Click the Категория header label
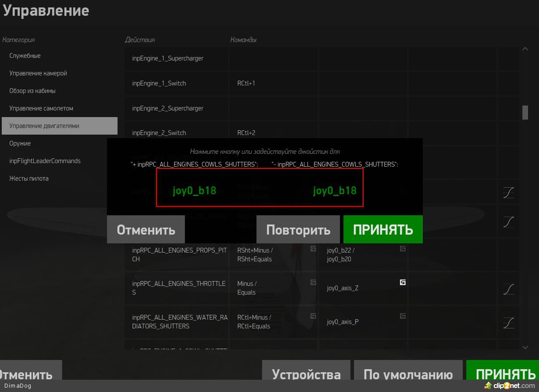 18,40
